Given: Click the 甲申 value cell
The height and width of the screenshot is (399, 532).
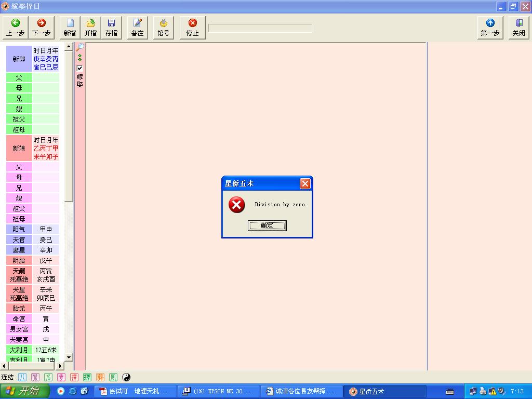Looking at the screenshot, I should tap(46, 229).
